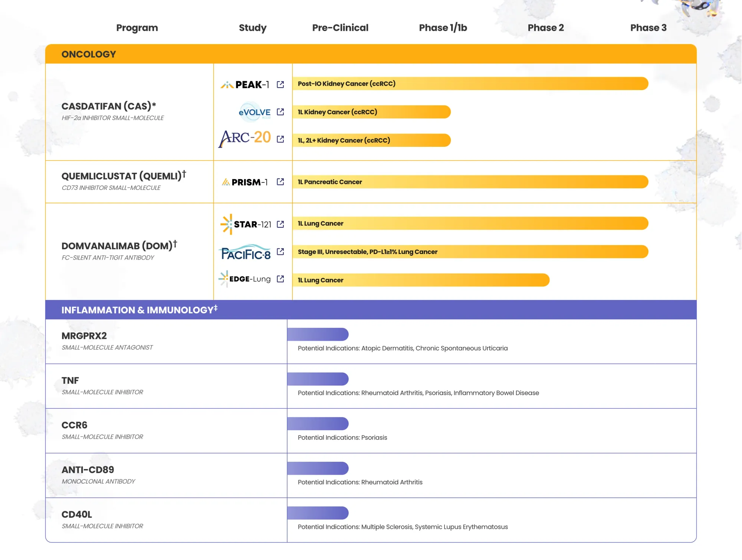Click the STAR-121 study logo
This screenshot has width=742, height=560.
click(246, 224)
